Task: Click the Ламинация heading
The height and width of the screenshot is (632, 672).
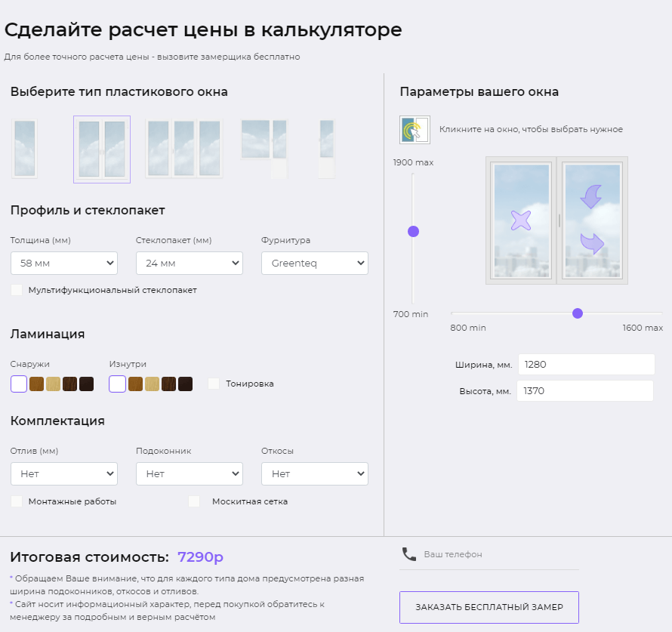Action: pos(48,334)
